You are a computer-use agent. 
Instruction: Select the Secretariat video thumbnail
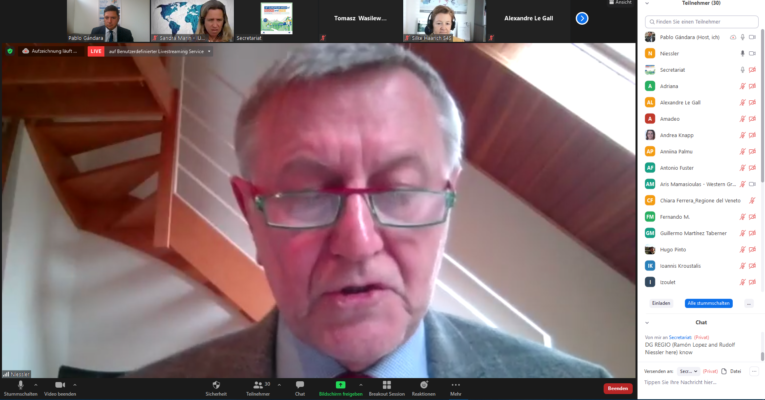click(276, 21)
